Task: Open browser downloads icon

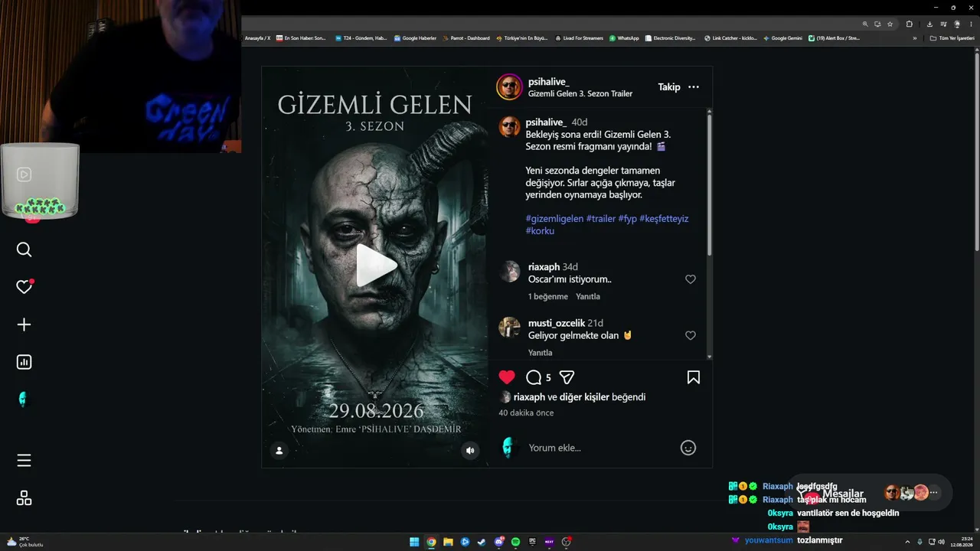Action: (929, 24)
